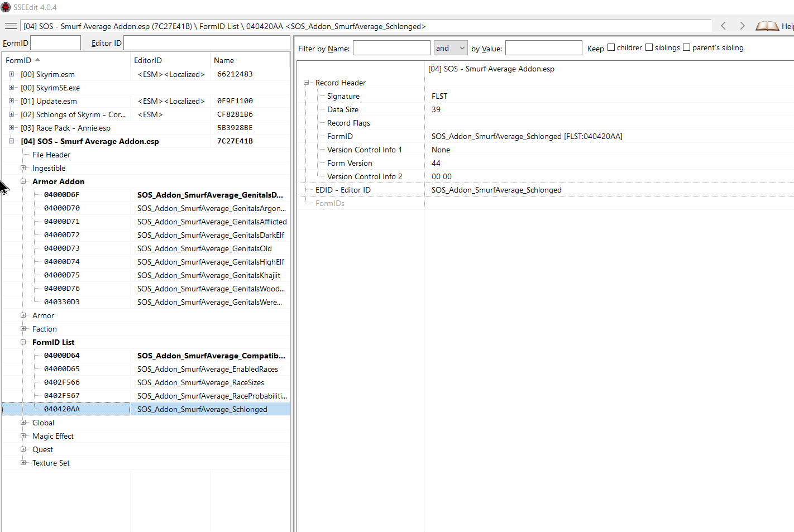
Task: Click the record path address bar
Action: coord(366,26)
